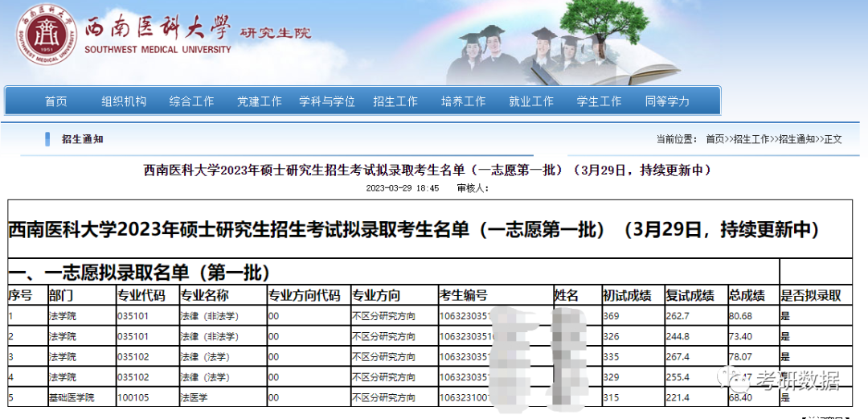Click the 部门 column header
This screenshot has width=868, height=419.
[60, 295]
